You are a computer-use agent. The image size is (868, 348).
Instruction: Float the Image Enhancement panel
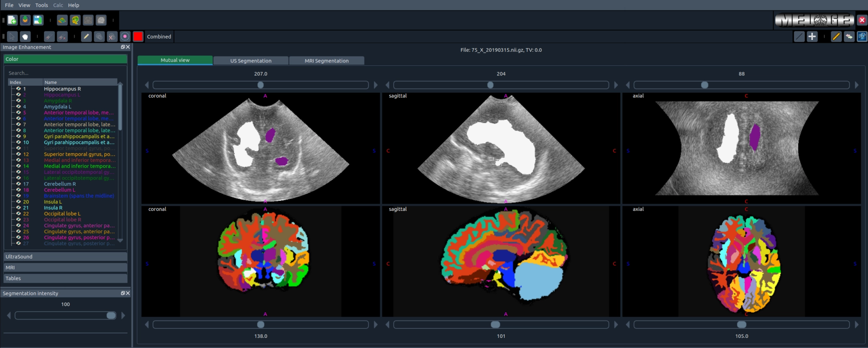(123, 47)
